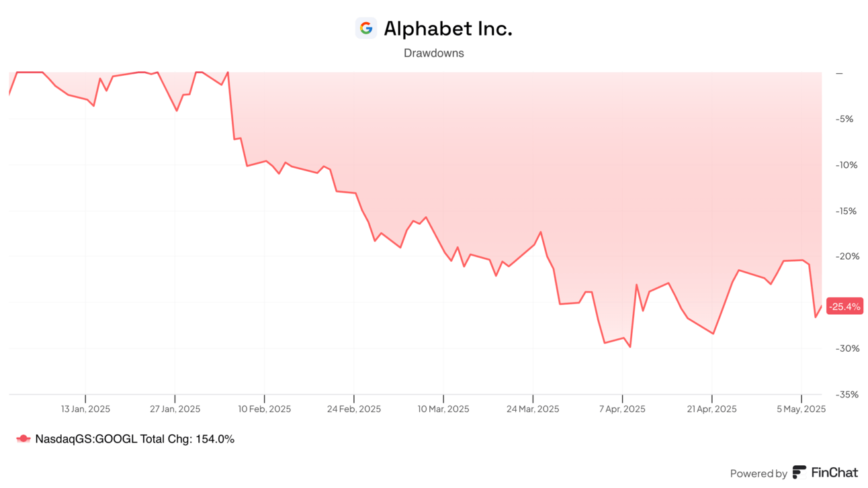The image size is (868, 488).
Task: Pick the 24 Mar, 2025 date label
Action: [x=533, y=409]
